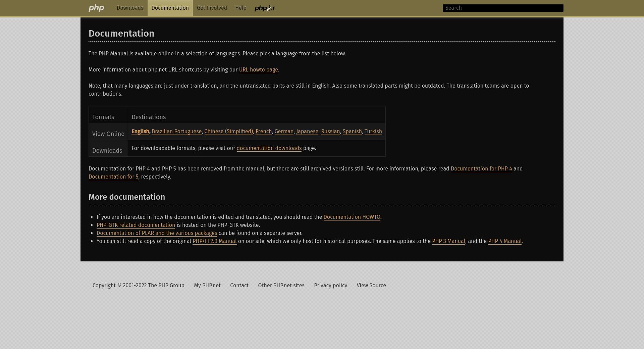View the manual in Japanese
Screen dimensions: 644x349
[307, 132]
